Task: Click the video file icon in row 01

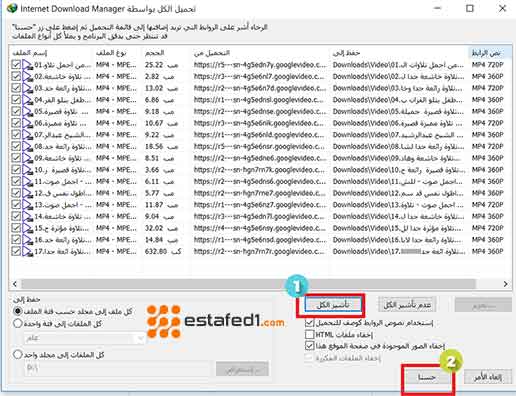Action: pos(28,65)
